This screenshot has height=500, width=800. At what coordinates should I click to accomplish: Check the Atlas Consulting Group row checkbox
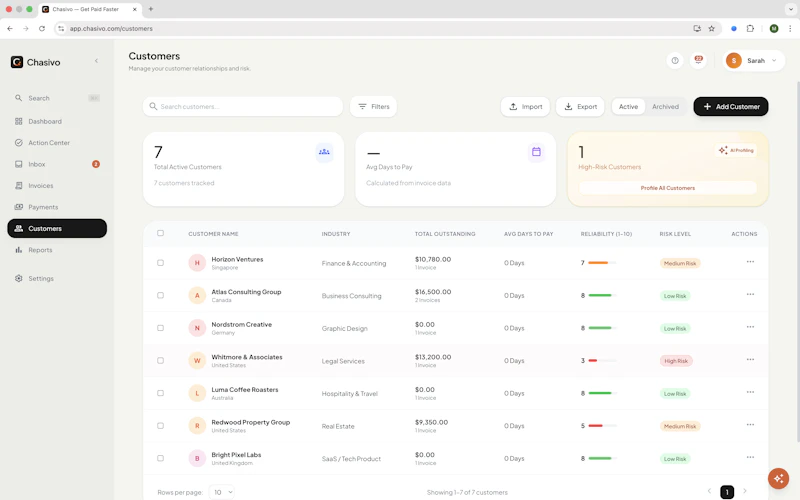[160, 295]
